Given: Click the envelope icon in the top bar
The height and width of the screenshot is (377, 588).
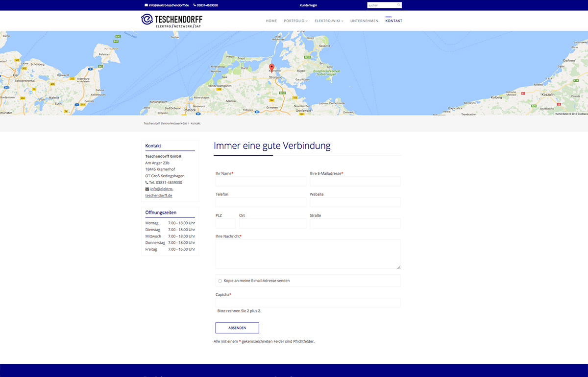Looking at the screenshot, I should [x=146, y=5].
